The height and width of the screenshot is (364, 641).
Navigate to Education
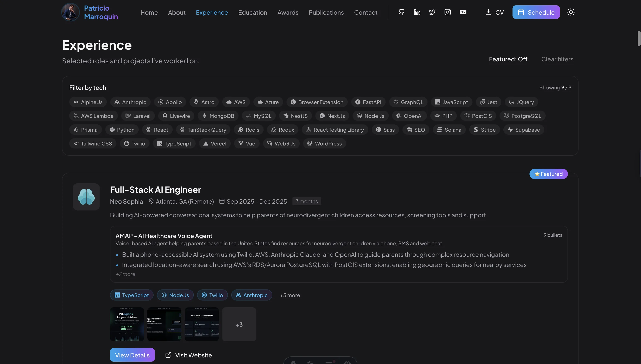253,12
